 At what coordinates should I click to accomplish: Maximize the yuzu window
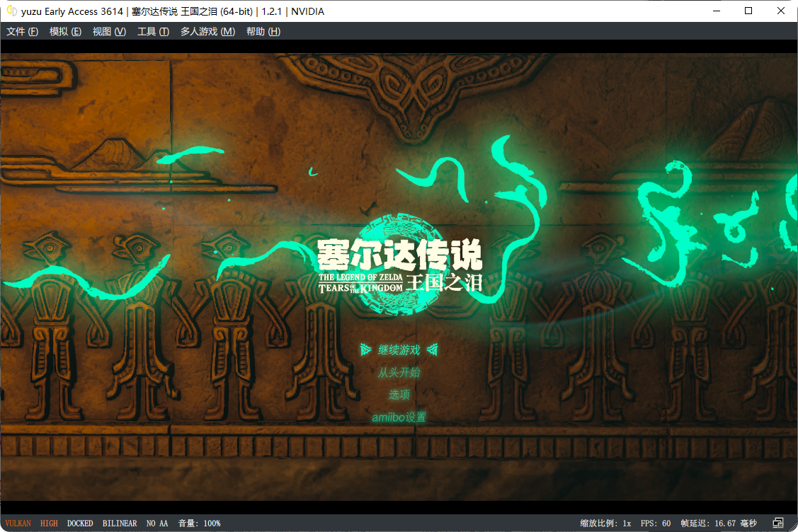pos(748,11)
